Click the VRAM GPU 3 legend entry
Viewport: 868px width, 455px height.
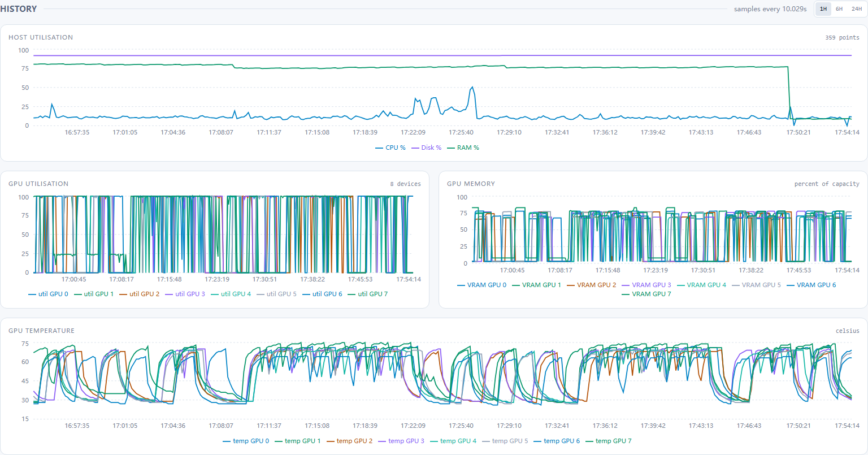tap(646, 285)
